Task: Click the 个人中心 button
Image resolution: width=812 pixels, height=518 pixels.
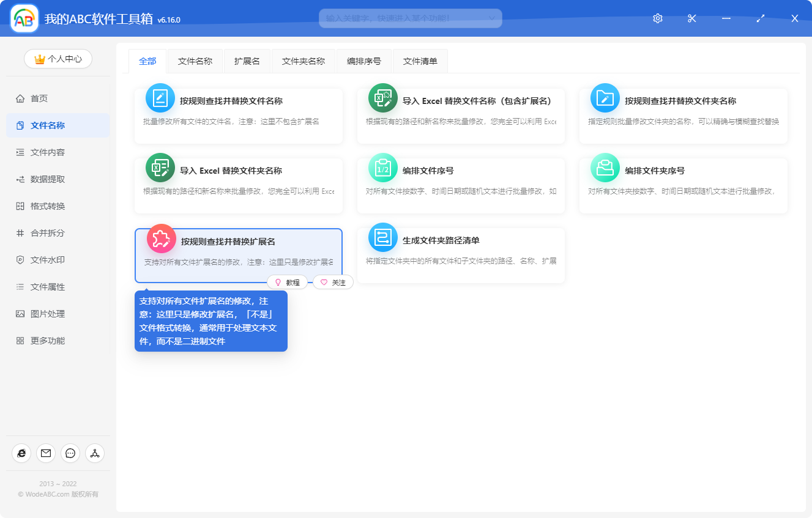Action: click(x=58, y=59)
